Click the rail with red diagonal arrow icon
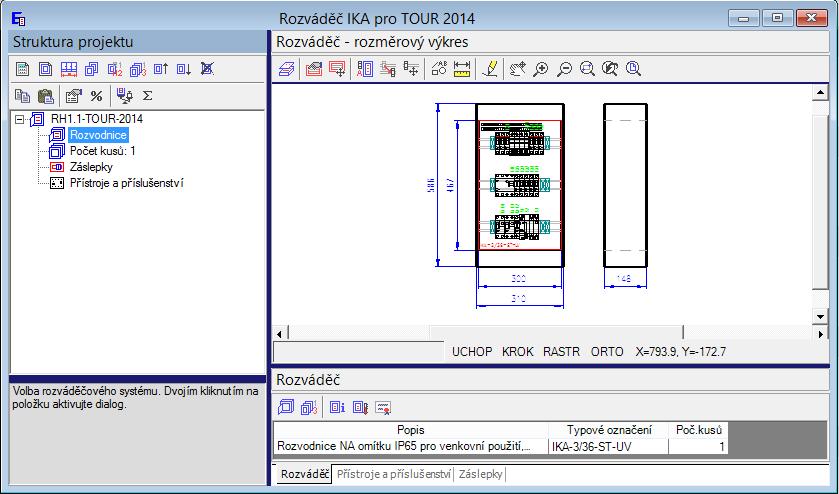The height and width of the screenshot is (494, 839). click(x=388, y=69)
